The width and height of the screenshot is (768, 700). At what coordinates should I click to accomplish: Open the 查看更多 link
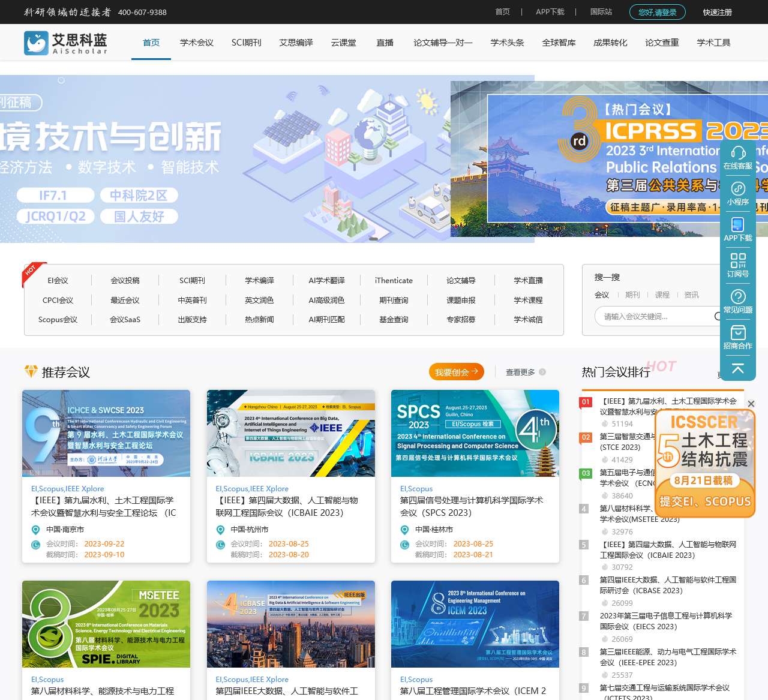[x=520, y=372]
